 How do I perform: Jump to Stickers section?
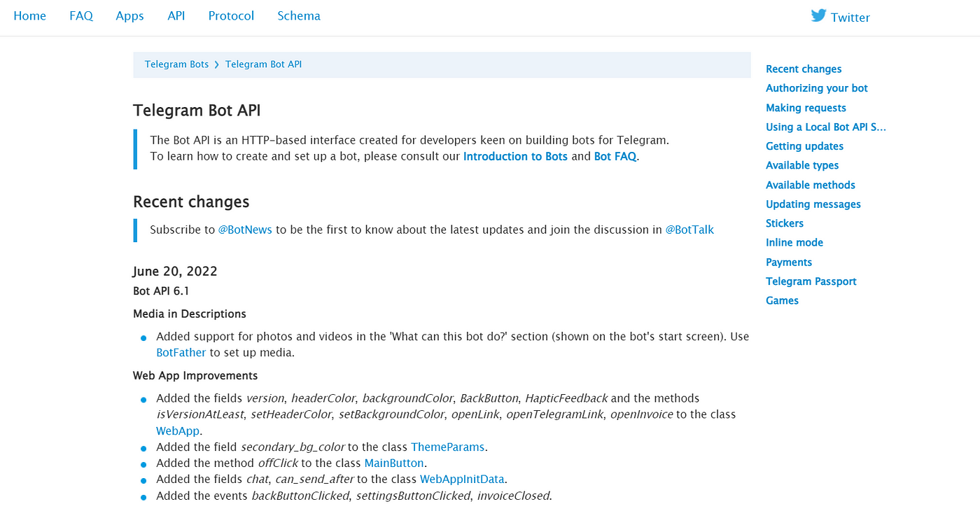pos(785,223)
